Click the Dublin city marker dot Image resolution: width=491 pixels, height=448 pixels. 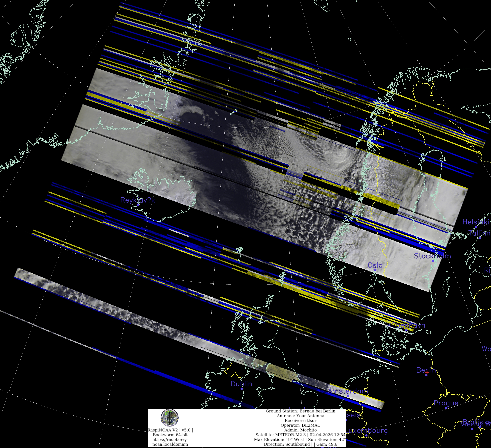pyautogui.click(x=242, y=389)
